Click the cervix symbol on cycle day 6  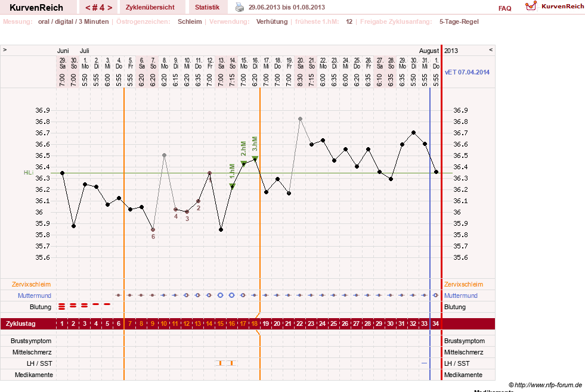click(x=119, y=295)
